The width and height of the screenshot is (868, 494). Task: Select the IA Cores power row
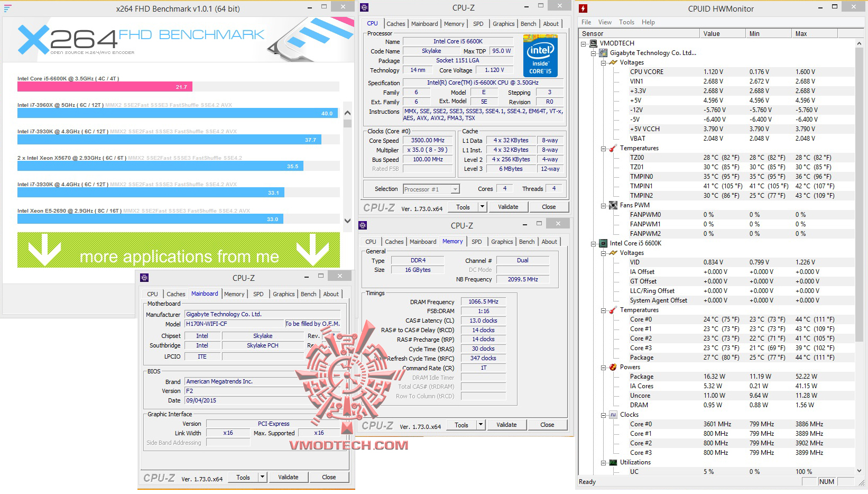click(x=716, y=386)
